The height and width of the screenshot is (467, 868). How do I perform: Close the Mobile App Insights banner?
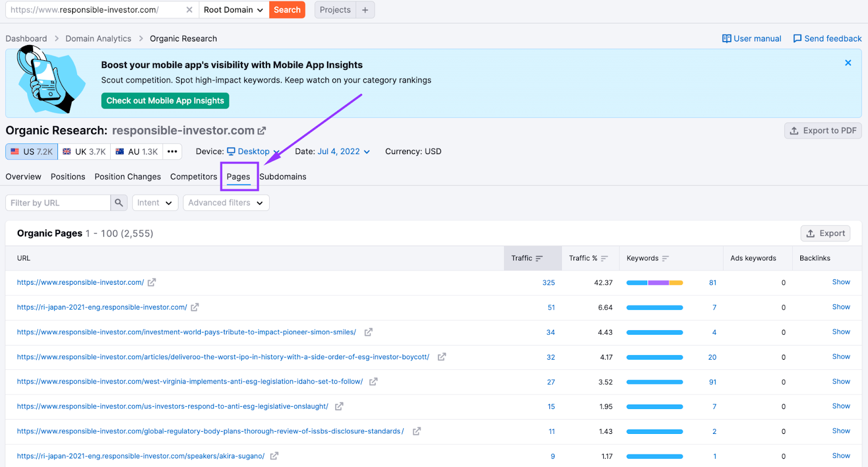(x=848, y=63)
